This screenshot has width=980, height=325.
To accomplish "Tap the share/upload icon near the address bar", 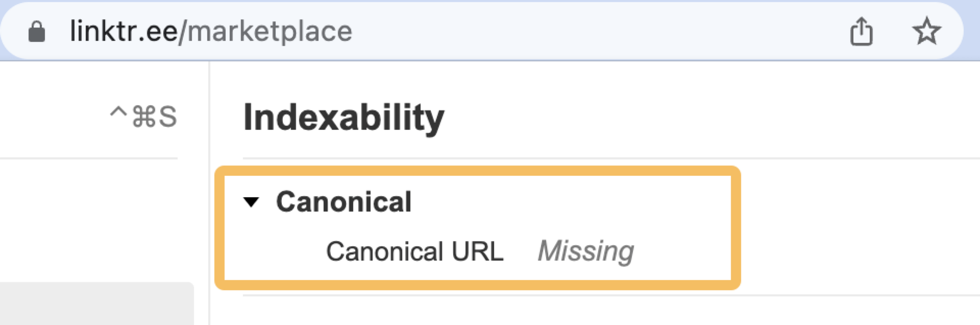I will (x=862, y=31).
